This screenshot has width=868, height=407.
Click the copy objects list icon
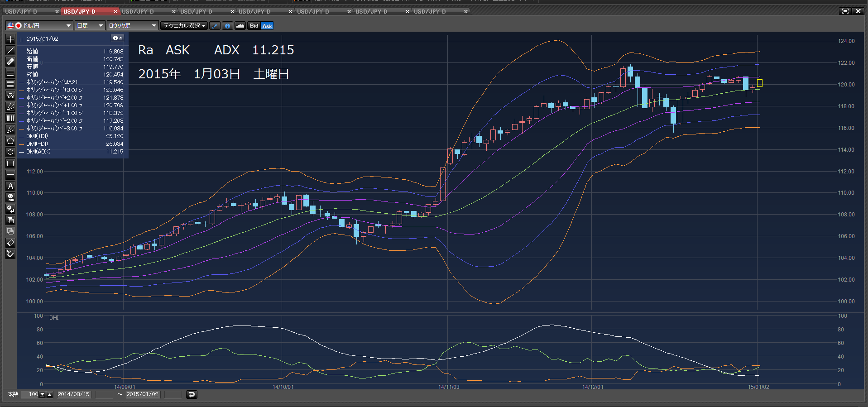(x=10, y=220)
